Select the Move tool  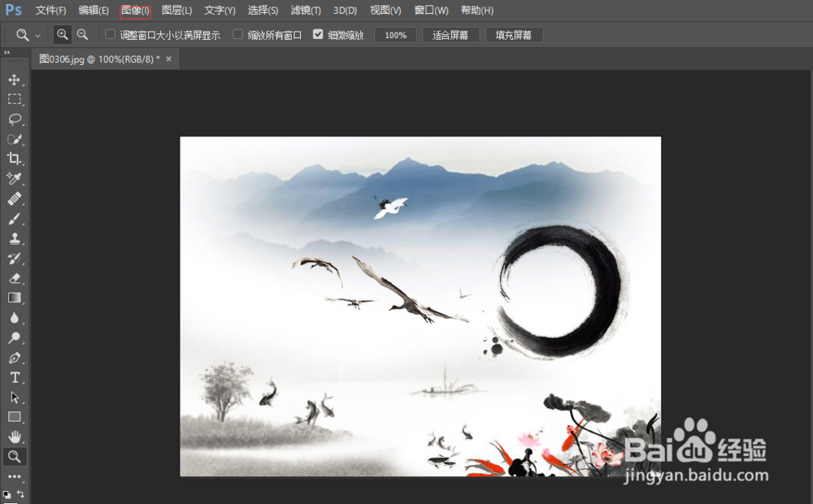click(x=15, y=80)
